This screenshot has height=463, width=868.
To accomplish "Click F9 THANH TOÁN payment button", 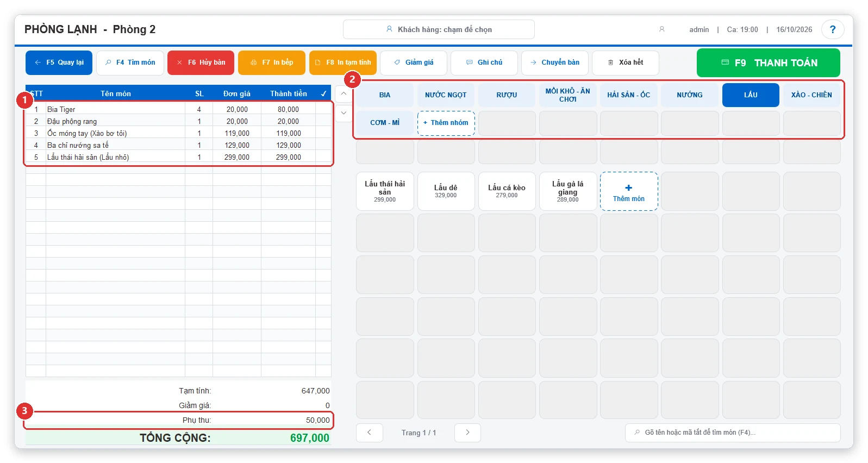I will coord(768,62).
